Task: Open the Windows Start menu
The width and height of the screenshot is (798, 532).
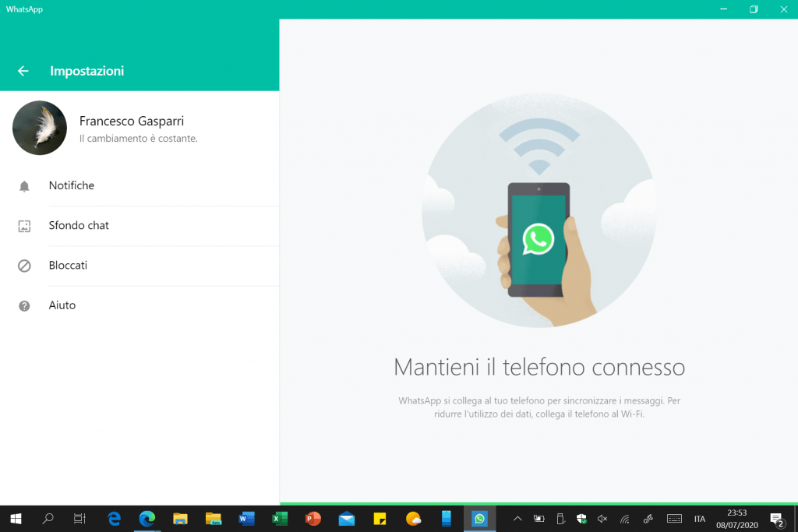Action: coord(15,519)
